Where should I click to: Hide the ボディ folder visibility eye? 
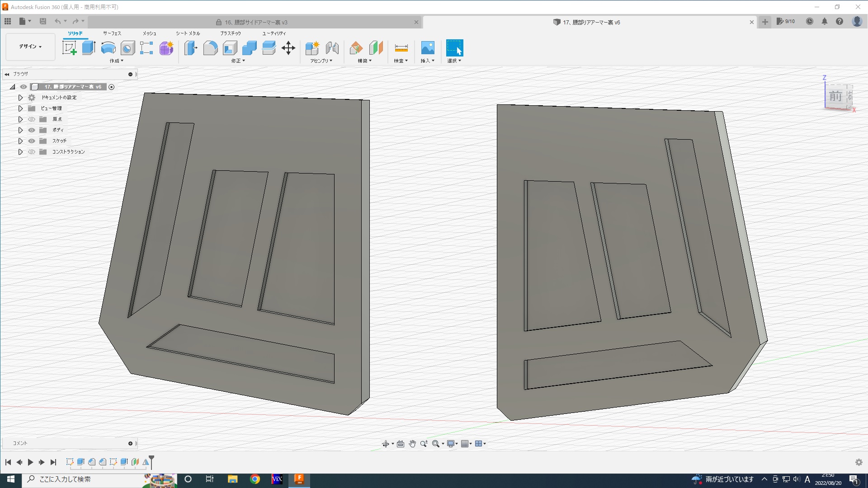click(32, 130)
